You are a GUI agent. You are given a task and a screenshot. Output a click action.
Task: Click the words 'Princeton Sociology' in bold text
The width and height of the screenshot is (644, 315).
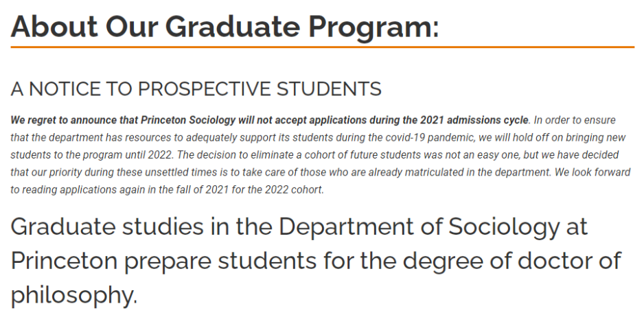[194, 119]
